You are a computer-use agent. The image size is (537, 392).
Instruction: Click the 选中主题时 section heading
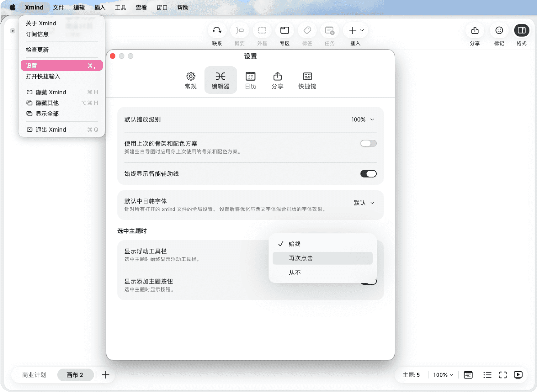[x=132, y=231]
